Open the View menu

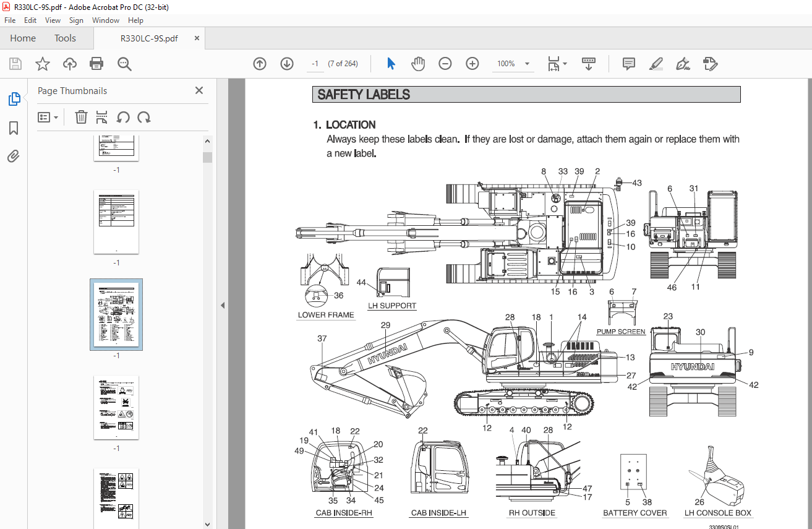(53, 20)
